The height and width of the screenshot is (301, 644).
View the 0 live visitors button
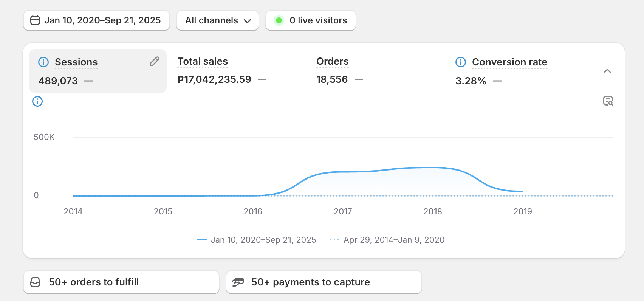pos(318,20)
